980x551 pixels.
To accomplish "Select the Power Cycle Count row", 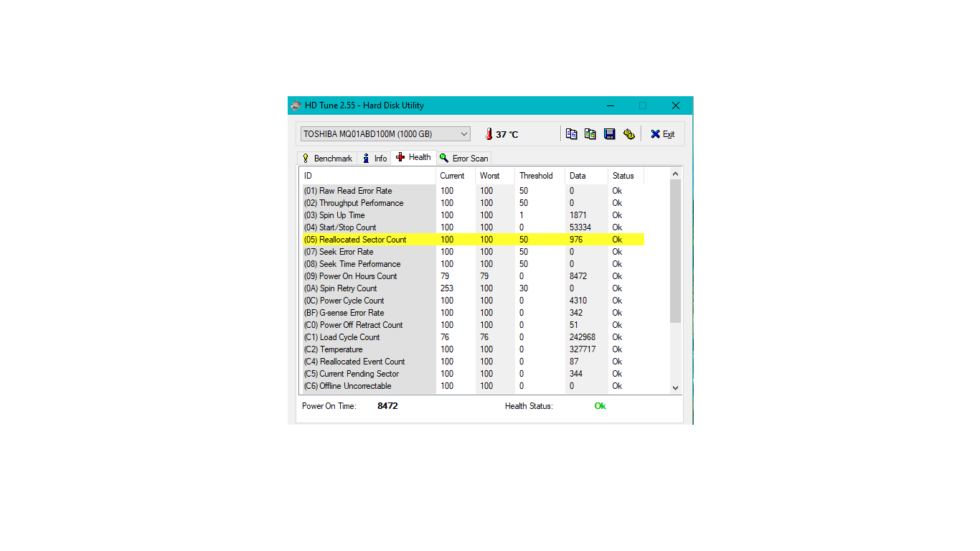I will [x=472, y=301].
